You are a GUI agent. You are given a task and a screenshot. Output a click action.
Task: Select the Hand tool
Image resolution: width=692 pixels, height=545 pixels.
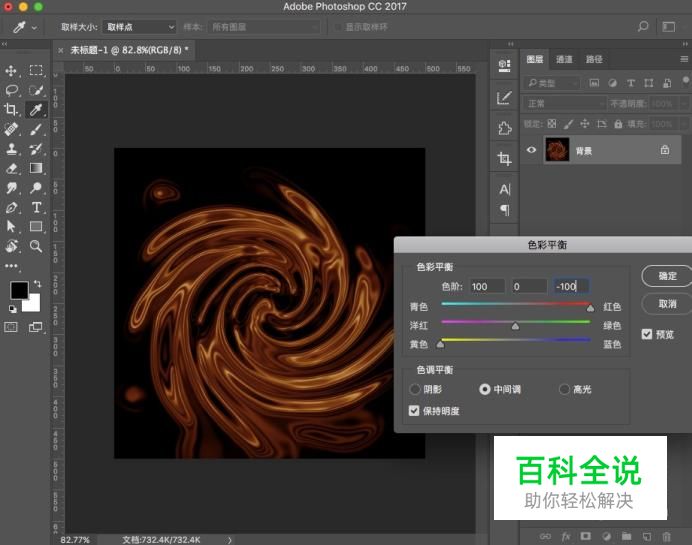click(x=11, y=246)
